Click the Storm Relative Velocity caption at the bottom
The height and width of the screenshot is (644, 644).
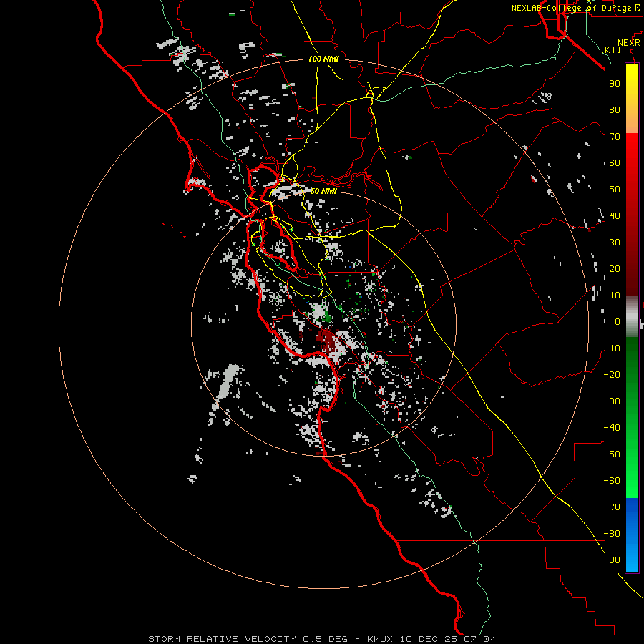(x=321, y=639)
